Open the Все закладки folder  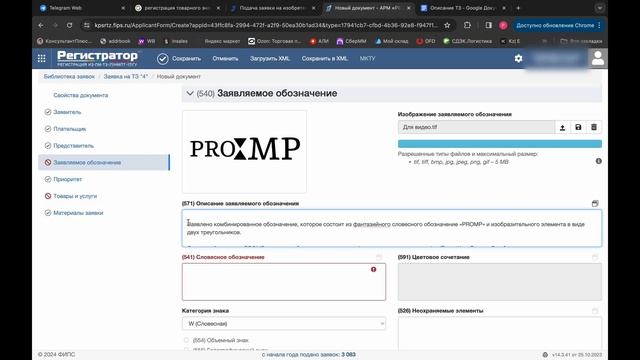[581, 41]
